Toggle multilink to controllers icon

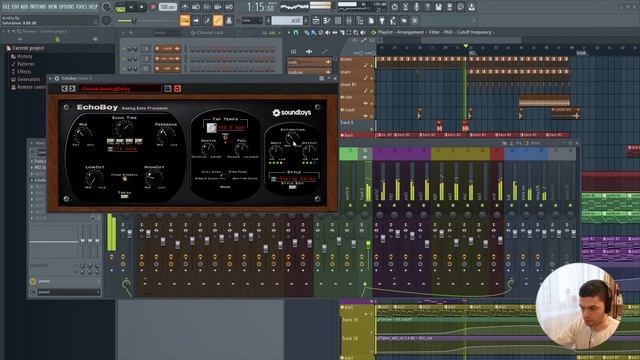(229, 20)
